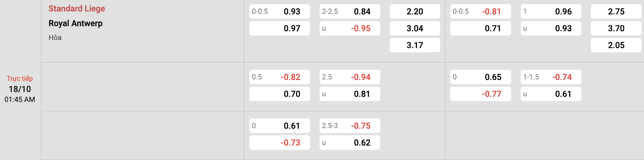Open the Standard Liege team link
This screenshot has width=644, height=160.
(77, 9)
